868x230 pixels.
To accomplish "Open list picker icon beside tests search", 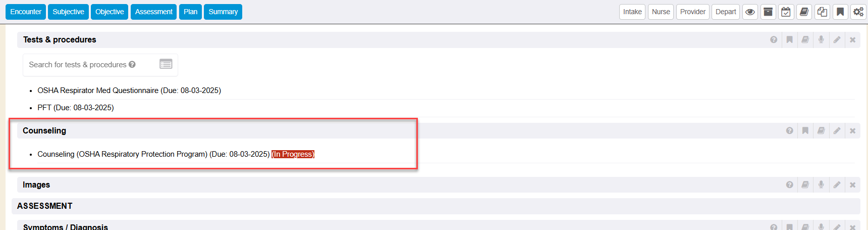I will coord(166,64).
